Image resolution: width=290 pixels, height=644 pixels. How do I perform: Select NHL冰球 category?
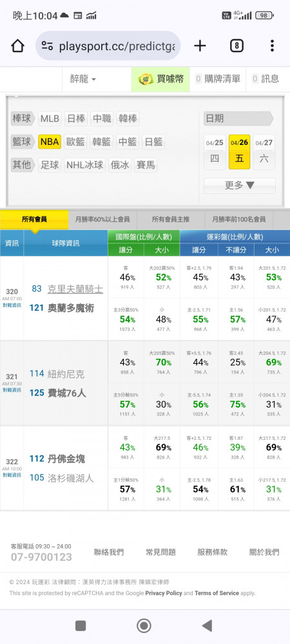point(86,165)
